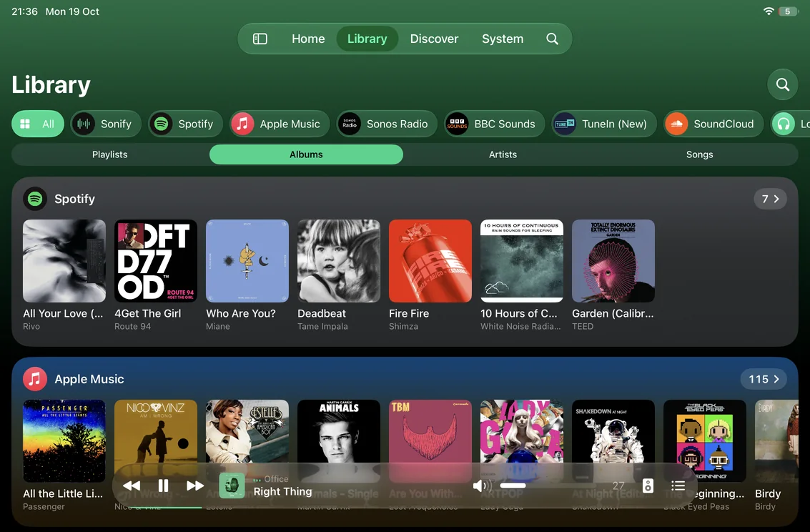Click the 'Miane' artist name
This screenshot has height=532, width=810.
(218, 327)
